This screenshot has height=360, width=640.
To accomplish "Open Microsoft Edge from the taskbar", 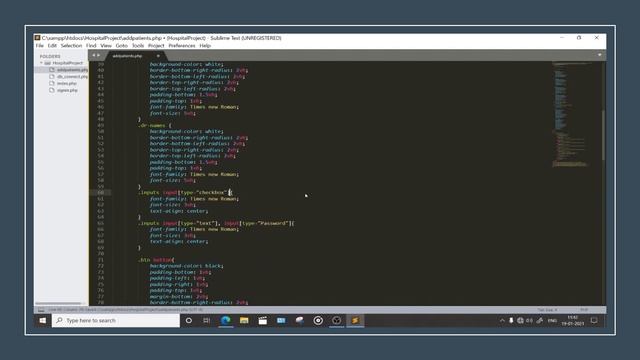I will [225, 320].
